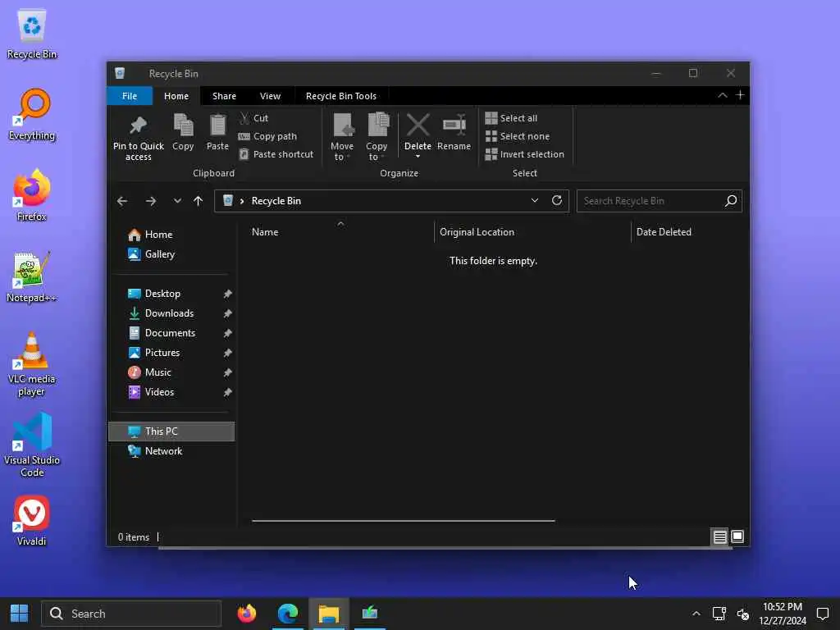Open the Desktop quick access folder
This screenshot has height=630, width=840.
point(171,294)
